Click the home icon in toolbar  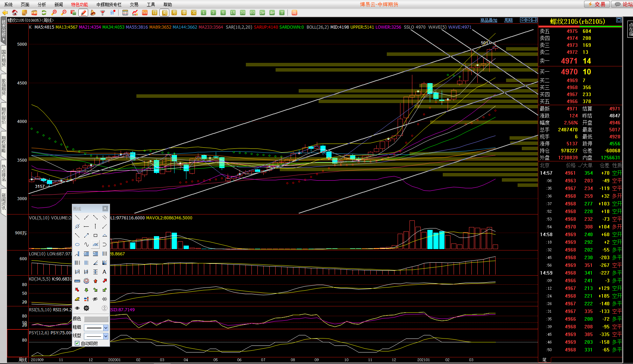tap(15, 13)
